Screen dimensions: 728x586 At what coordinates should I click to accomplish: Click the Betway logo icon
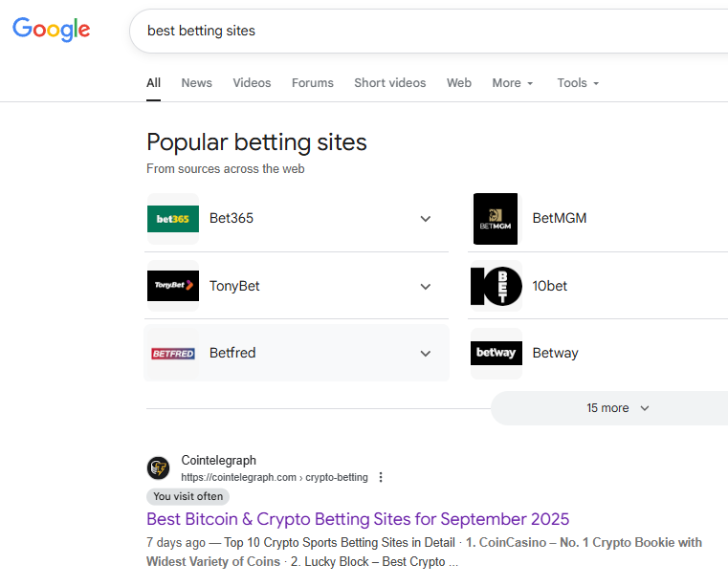(x=496, y=354)
